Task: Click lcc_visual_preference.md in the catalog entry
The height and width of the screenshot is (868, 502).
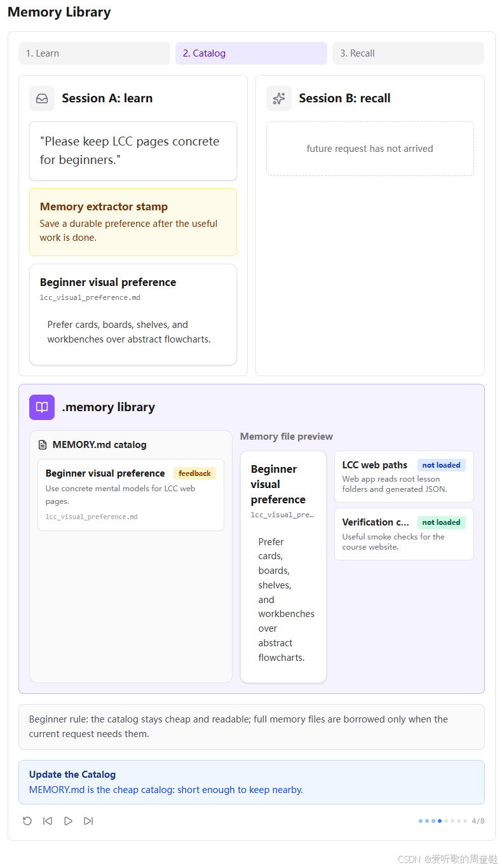Action: [x=92, y=517]
